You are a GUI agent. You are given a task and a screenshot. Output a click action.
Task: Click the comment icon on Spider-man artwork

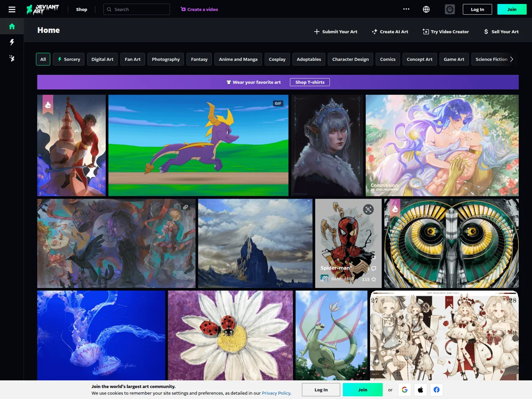click(x=374, y=269)
